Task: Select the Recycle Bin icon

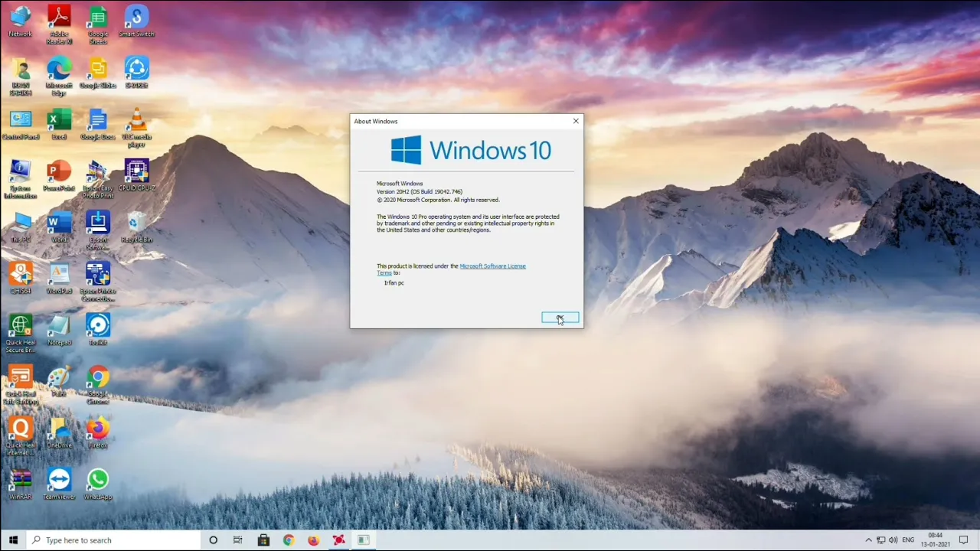Action: 136,227
